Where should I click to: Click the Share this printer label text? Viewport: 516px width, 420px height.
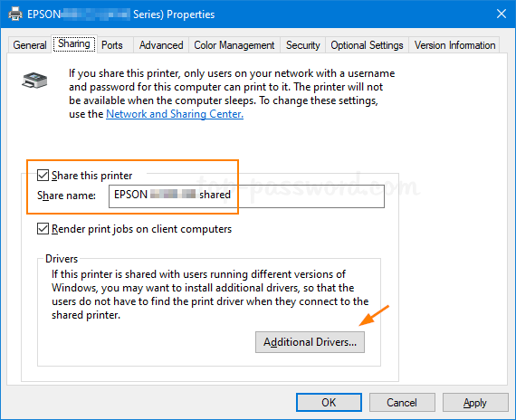pos(91,176)
